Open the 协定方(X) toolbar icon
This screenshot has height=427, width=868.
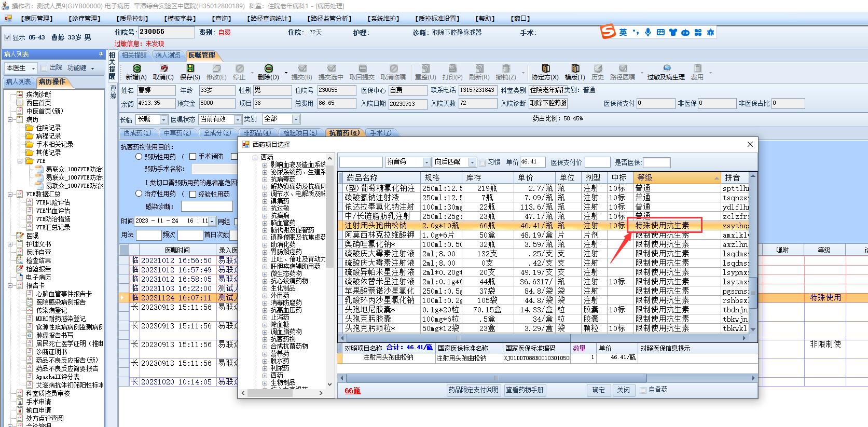point(545,68)
